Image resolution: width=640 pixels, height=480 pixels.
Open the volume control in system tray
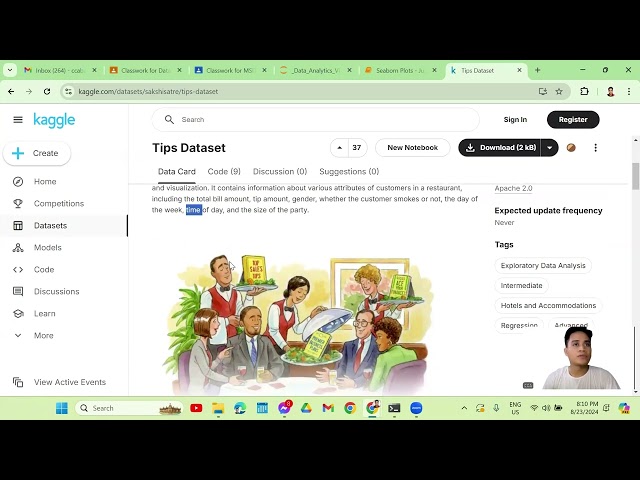(546, 408)
